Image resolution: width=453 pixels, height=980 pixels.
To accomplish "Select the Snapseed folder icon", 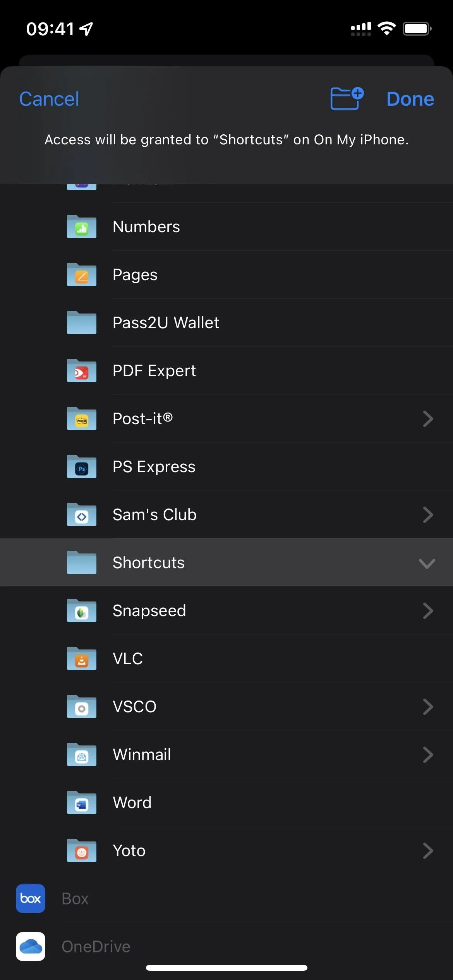I will coord(82,610).
